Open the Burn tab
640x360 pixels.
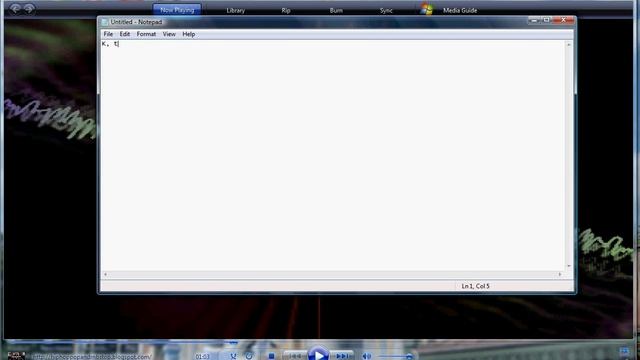336,11
